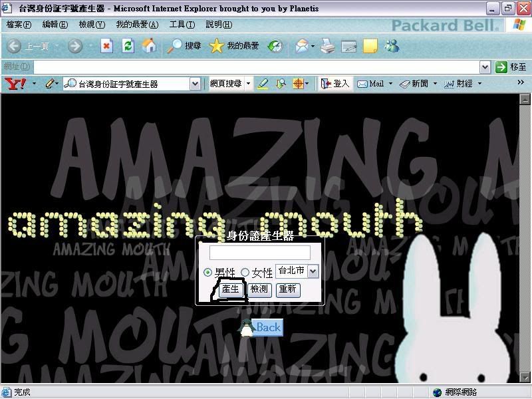Screen dimensions: 532x399
Task: Expand the address bar dropdown arrow
Action: (485, 66)
